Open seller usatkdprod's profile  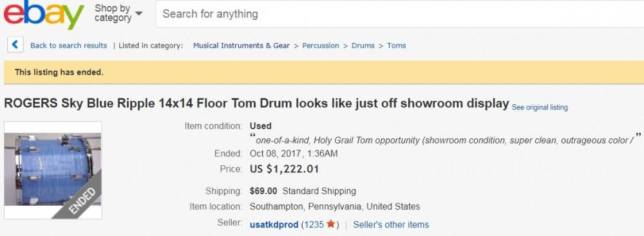[x=274, y=225]
